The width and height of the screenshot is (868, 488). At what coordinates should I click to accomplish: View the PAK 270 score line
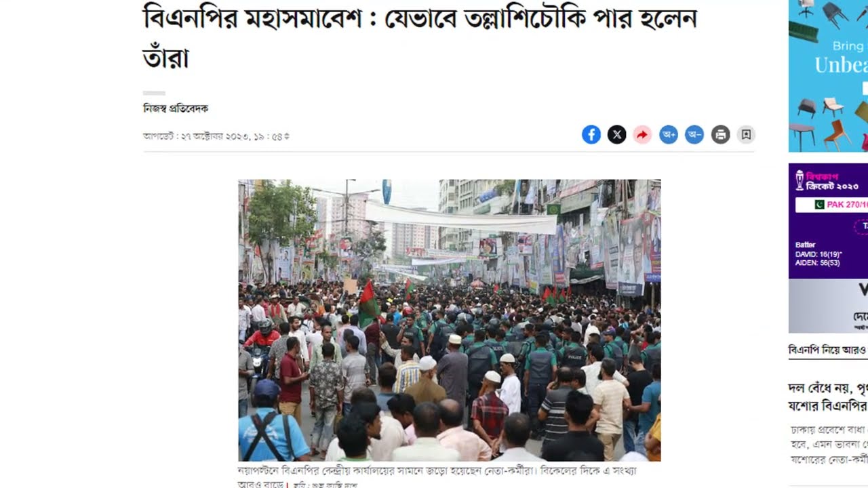pyautogui.click(x=841, y=204)
